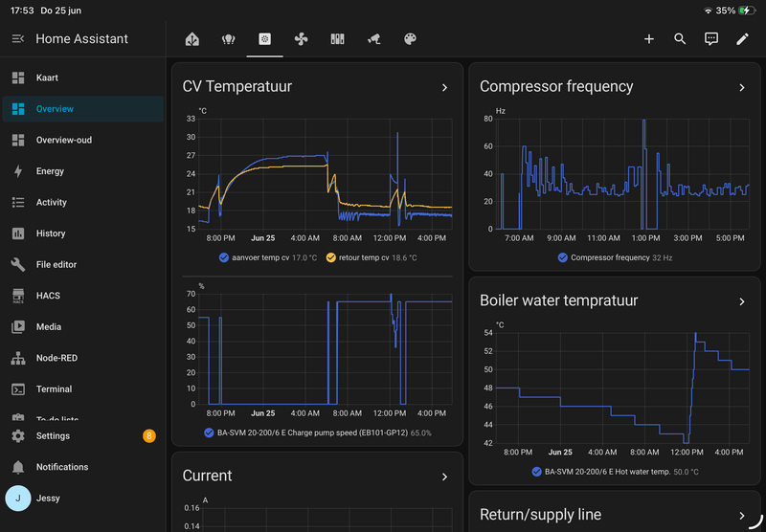The height and width of the screenshot is (532, 766).
Task: Toggle the Compressor frequency series checkbox
Action: tap(563, 257)
